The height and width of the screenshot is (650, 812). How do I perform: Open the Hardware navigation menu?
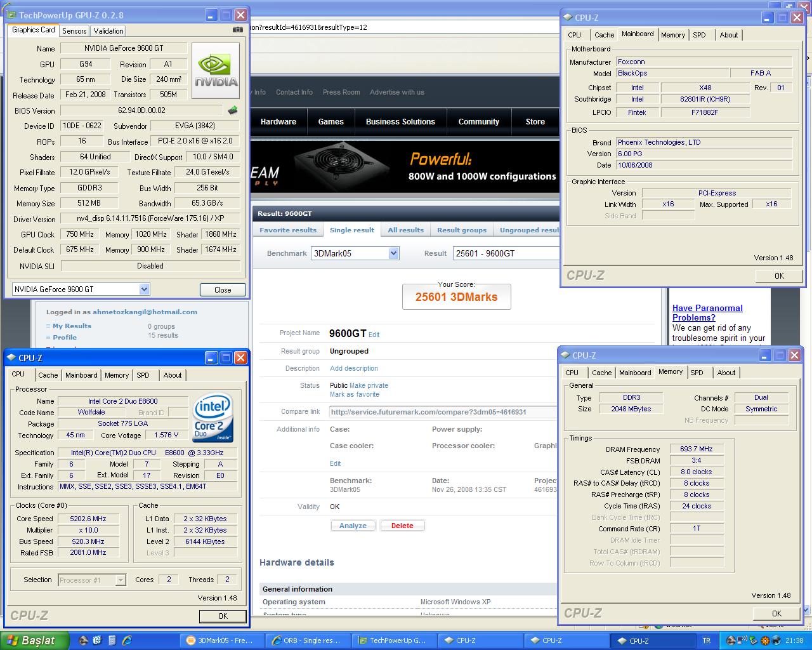278,121
